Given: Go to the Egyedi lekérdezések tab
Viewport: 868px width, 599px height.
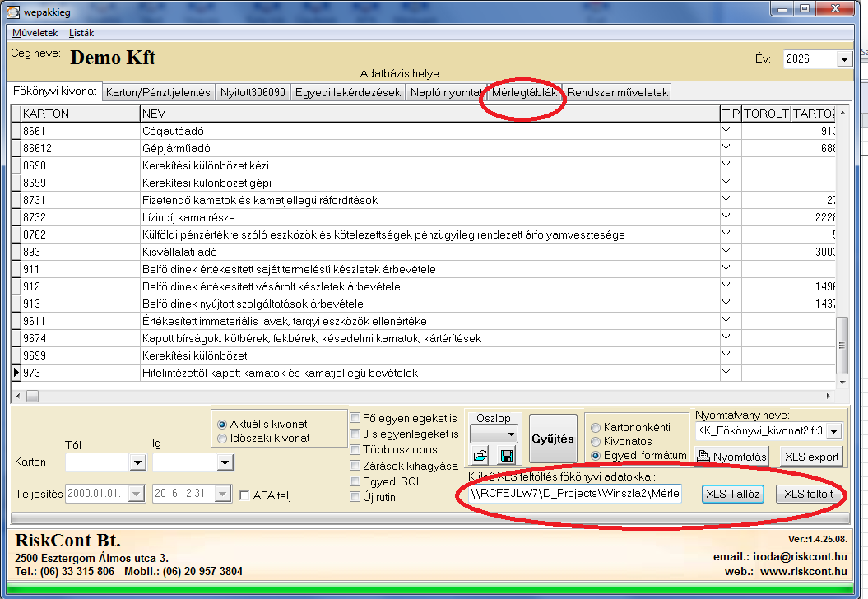Looking at the screenshot, I should [x=348, y=92].
